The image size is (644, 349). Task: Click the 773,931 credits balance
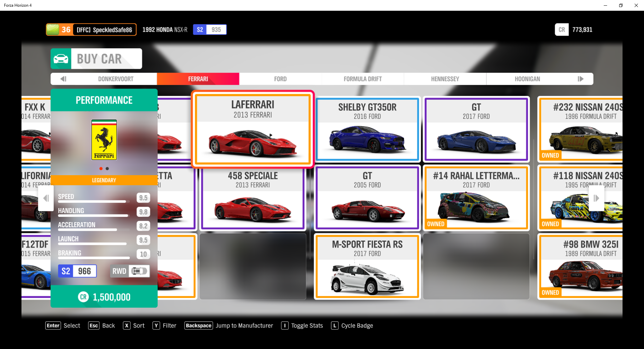pos(582,30)
